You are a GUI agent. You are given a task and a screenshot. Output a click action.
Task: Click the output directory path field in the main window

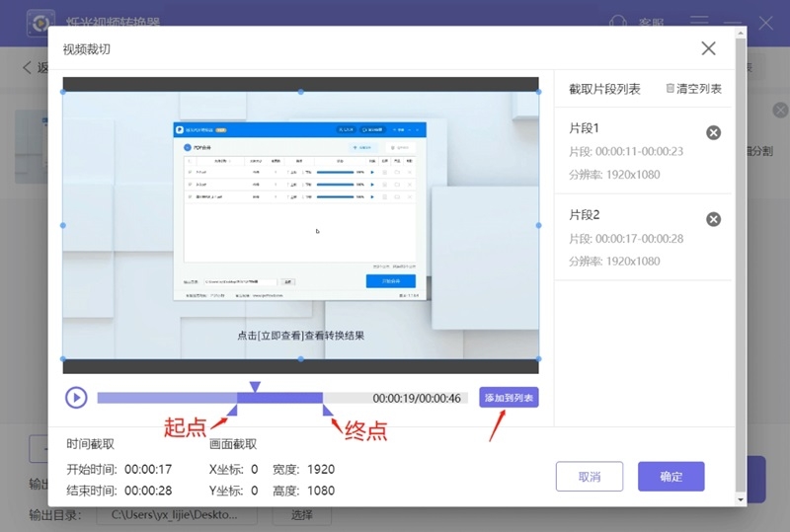tap(177, 515)
